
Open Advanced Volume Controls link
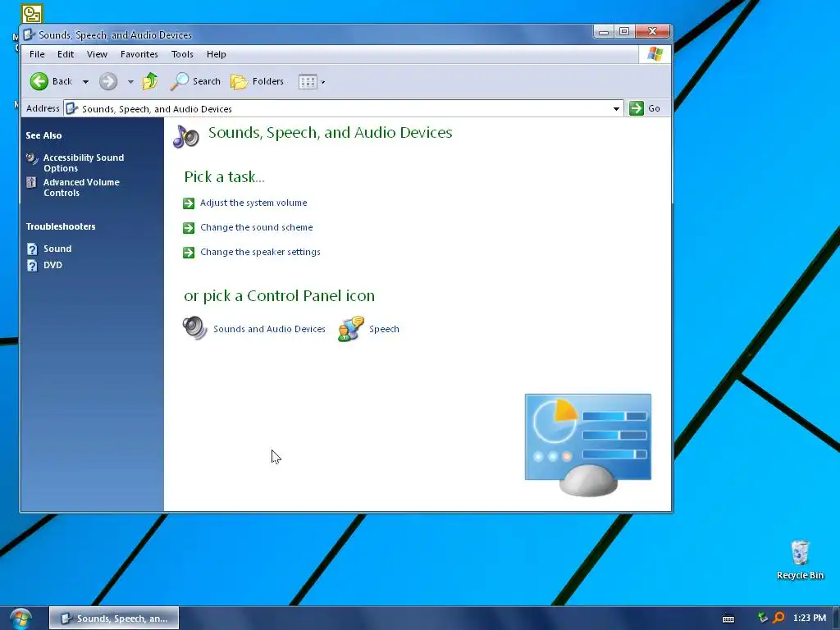coord(81,188)
